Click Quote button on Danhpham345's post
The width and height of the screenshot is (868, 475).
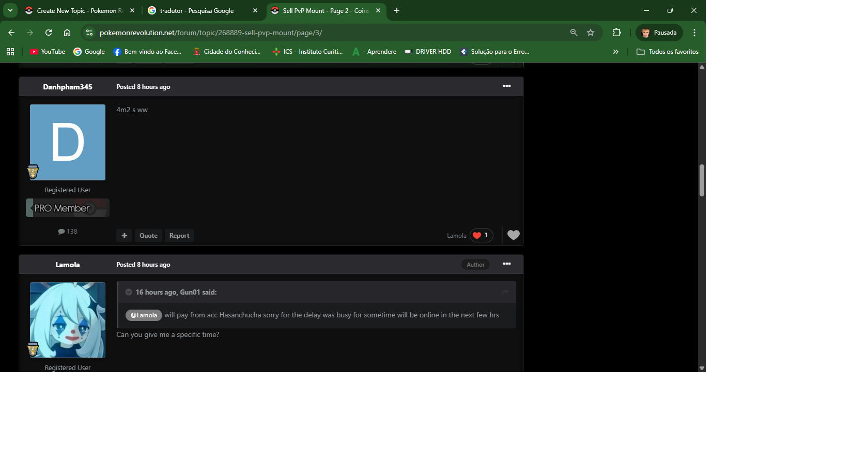[148, 236]
